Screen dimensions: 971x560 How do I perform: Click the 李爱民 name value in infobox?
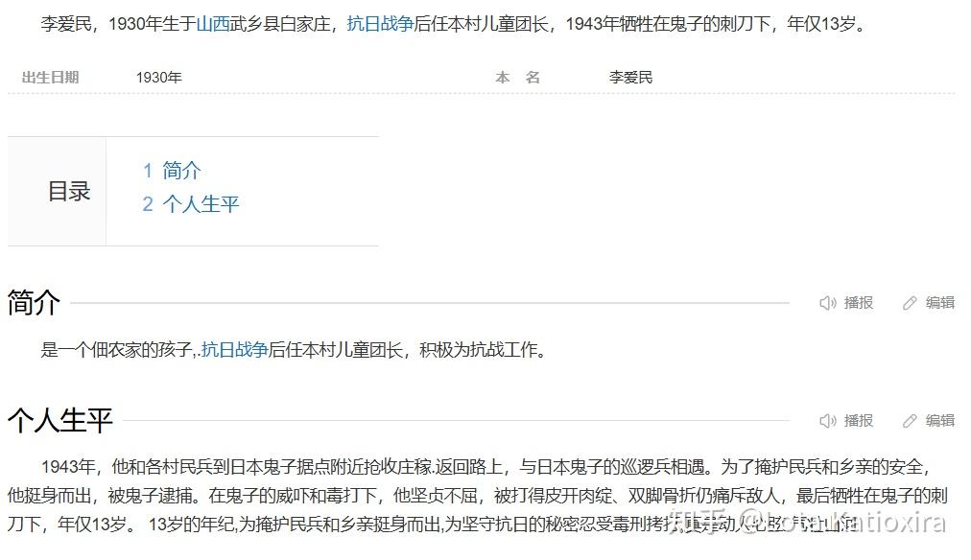(630, 78)
